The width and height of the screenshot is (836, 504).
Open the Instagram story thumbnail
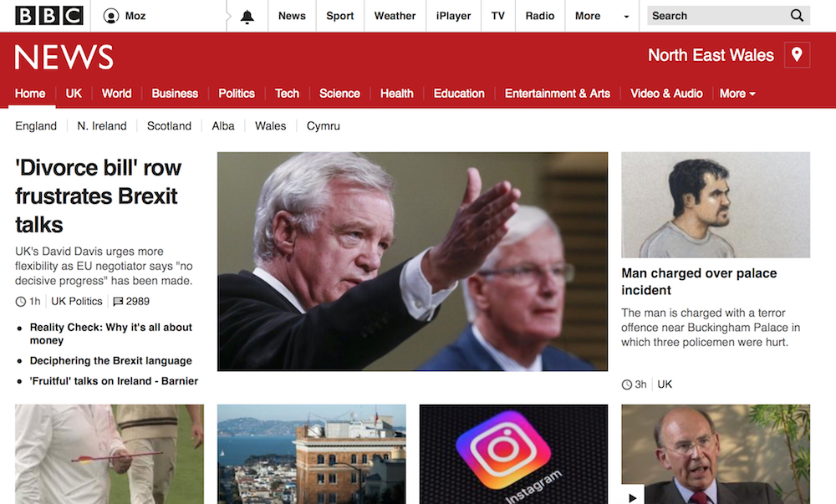tap(513, 454)
